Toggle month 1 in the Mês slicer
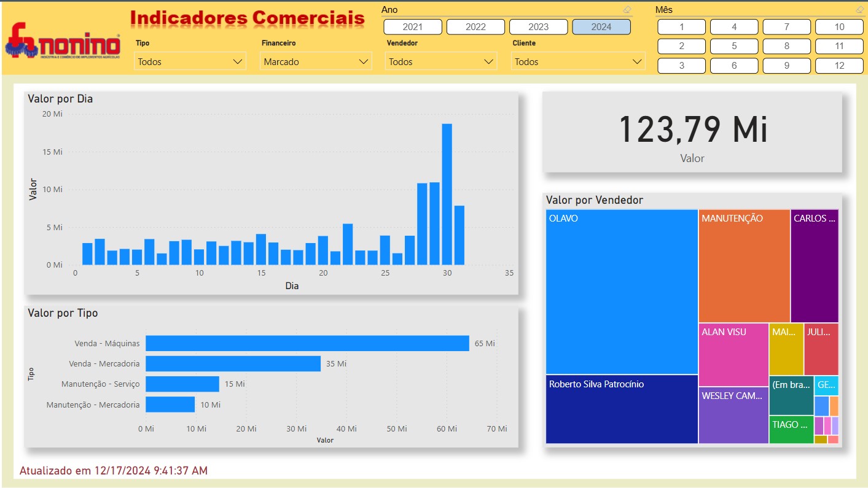The image size is (868, 488). pos(682,27)
